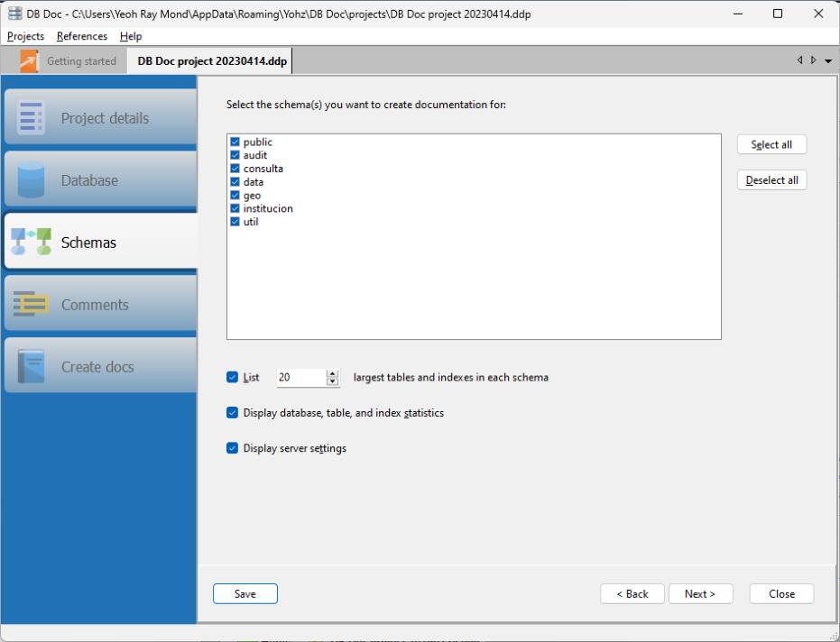Image resolution: width=840 pixels, height=642 pixels.
Task: Click the largest tables number field
Action: point(300,378)
